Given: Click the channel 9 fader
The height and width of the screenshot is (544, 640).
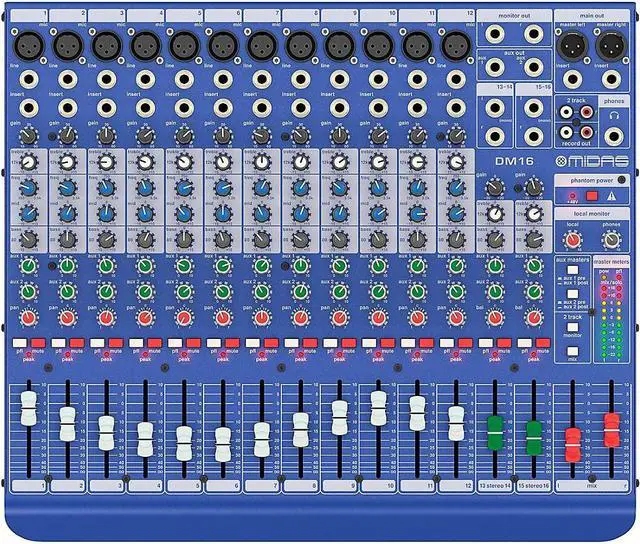Looking at the screenshot, I should point(340,417).
